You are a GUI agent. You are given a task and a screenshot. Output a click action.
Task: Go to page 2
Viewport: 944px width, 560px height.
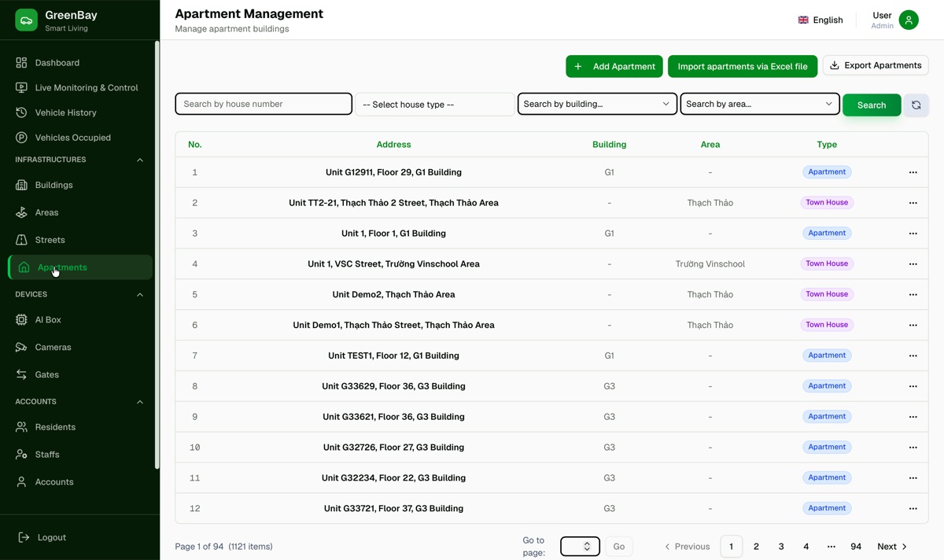click(756, 547)
